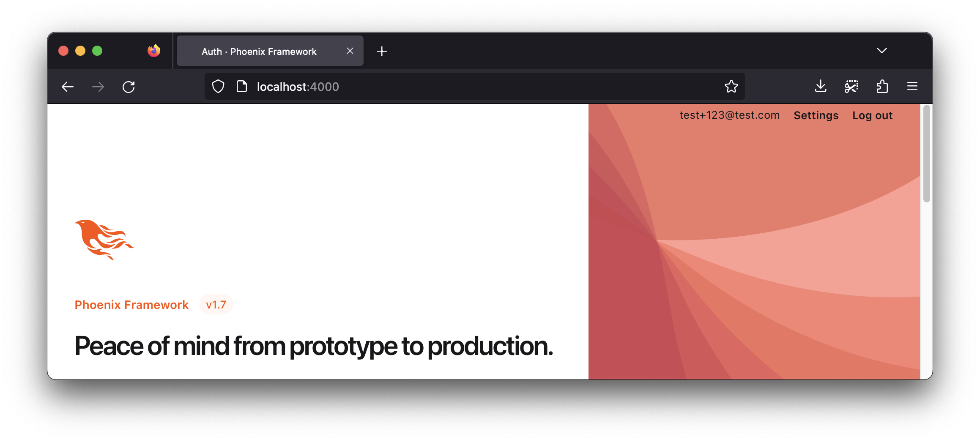
Task: Click the Peace of mind headline
Action: coord(314,347)
